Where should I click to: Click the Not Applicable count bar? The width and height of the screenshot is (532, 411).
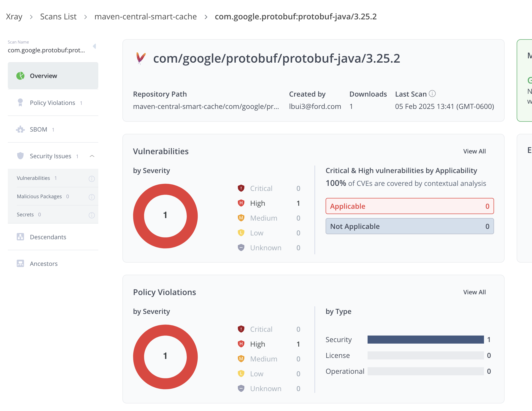click(x=410, y=226)
